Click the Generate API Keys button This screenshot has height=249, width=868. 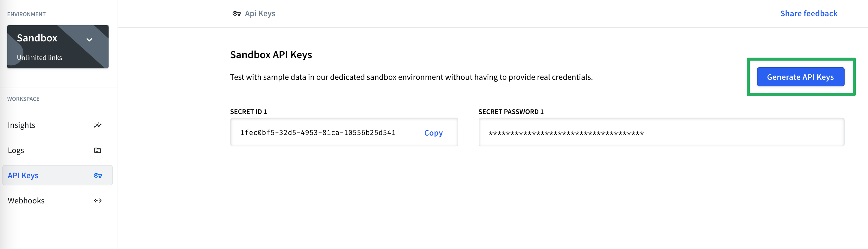[801, 77]
